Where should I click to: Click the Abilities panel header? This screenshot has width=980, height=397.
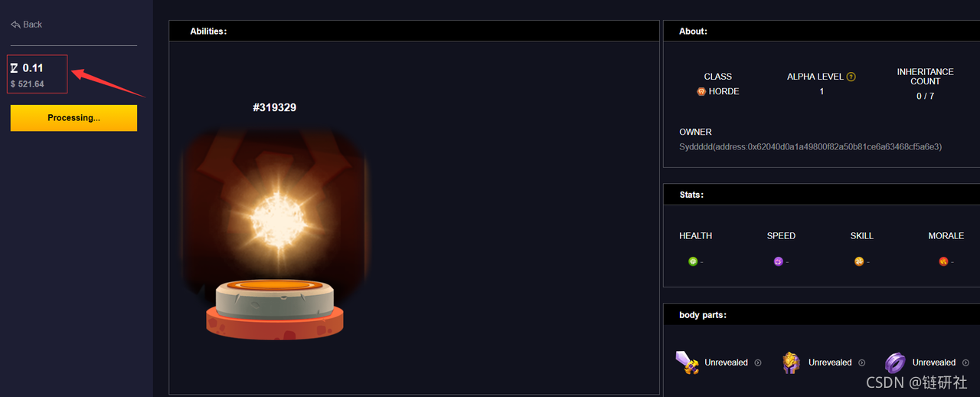click(414, 31)
